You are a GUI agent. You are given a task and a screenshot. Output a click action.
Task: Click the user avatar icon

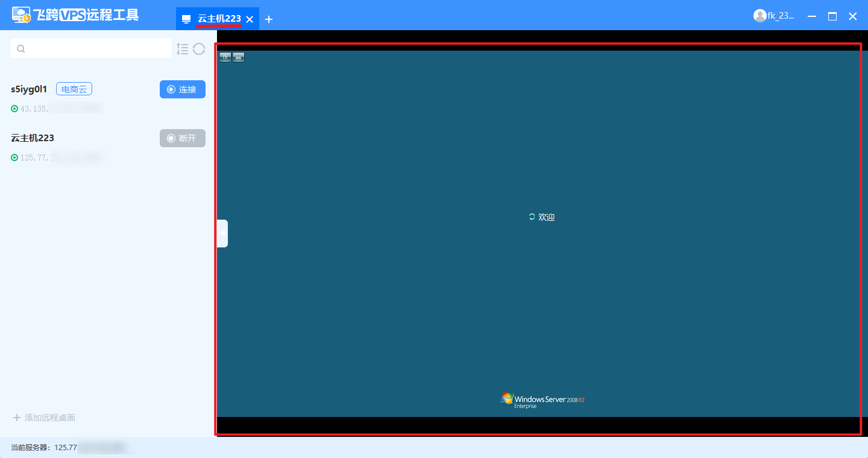[759, 16]
